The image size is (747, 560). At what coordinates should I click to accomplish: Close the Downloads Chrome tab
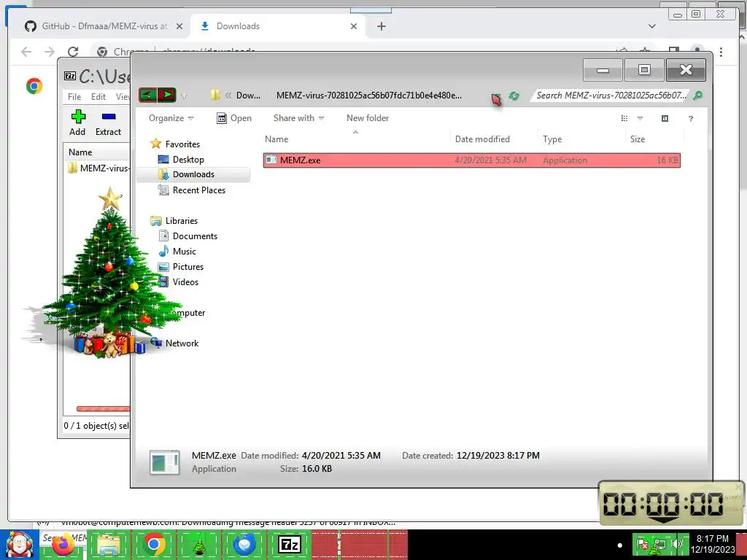354,26
